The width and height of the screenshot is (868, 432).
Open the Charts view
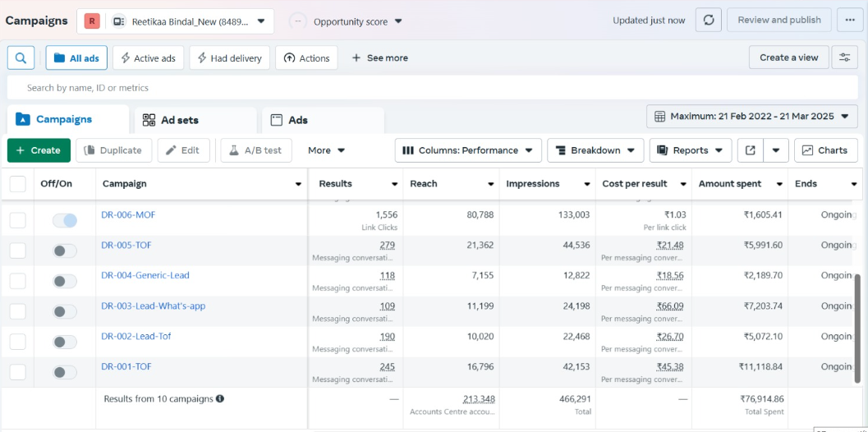click(825, 150)
